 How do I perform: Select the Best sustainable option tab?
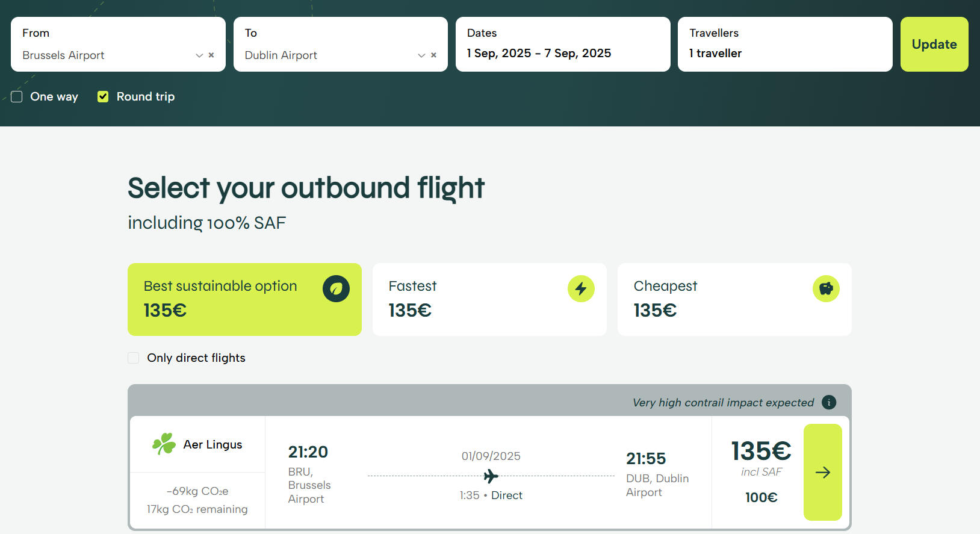coord(244,299)
